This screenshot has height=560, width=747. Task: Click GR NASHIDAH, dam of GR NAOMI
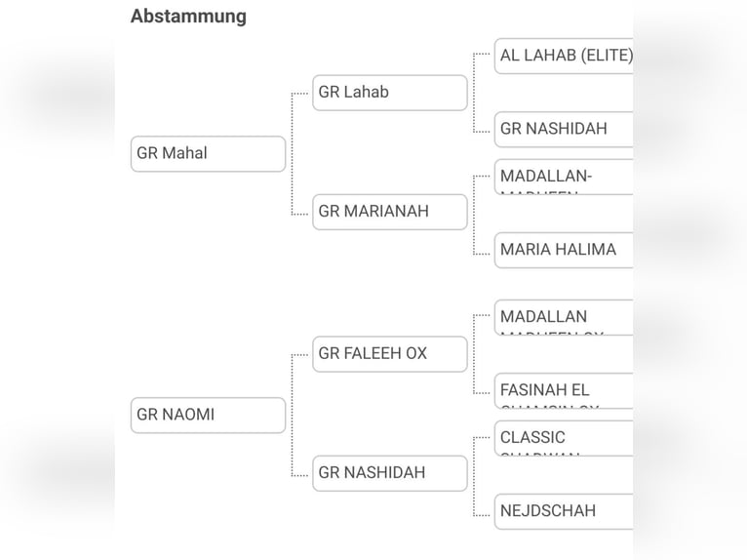tap(389, 473)
